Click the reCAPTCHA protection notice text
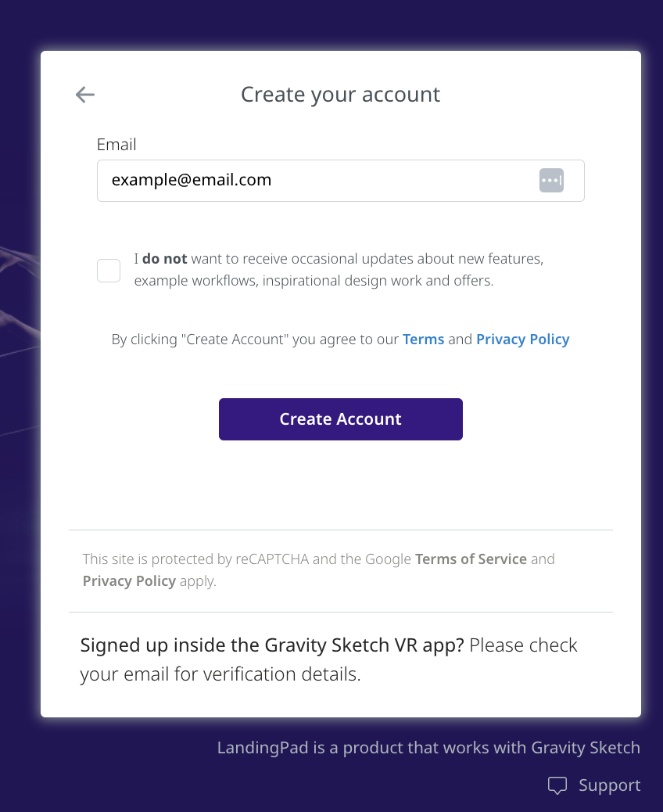663x812 pixels. click(318, 570)
